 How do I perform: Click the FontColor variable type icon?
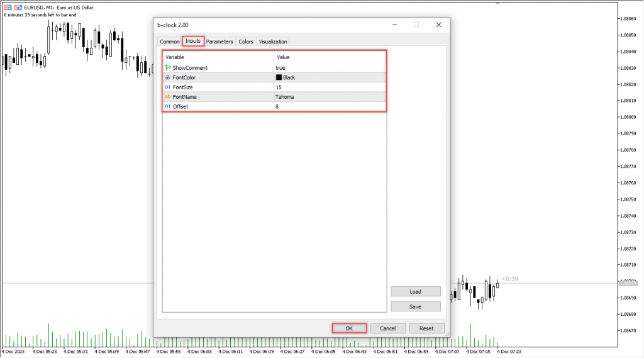[x=167, y=77]
